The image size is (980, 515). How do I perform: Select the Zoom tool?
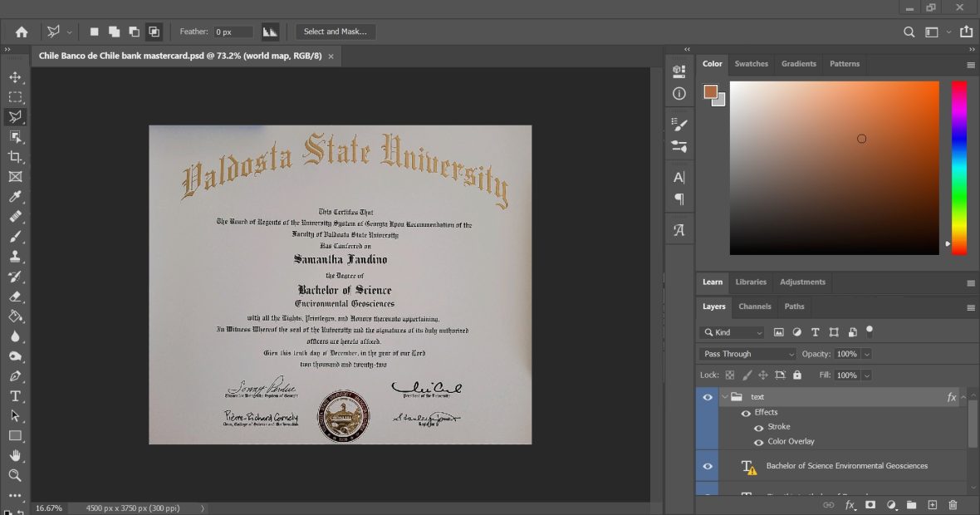(15, 476)
